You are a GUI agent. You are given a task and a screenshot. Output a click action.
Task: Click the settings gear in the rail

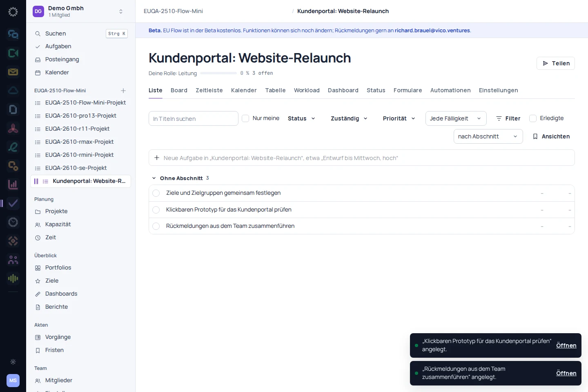13,362
